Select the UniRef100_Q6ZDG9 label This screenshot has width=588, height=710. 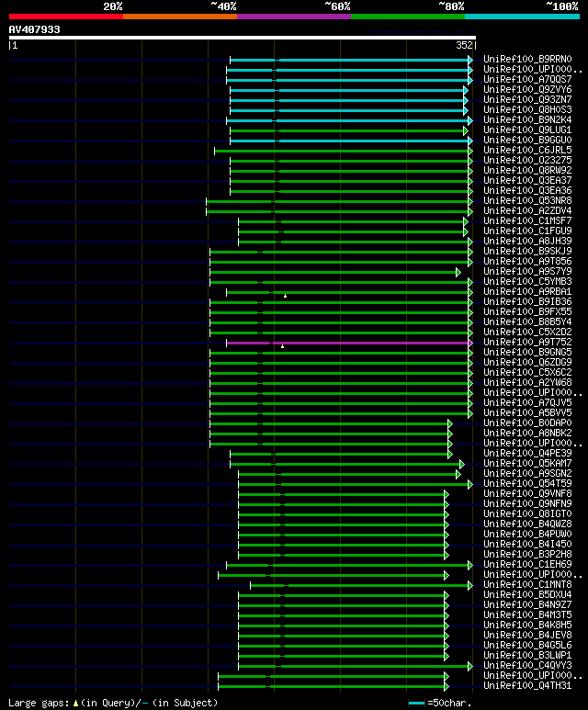pyautogui.click(x=527, y=362)
